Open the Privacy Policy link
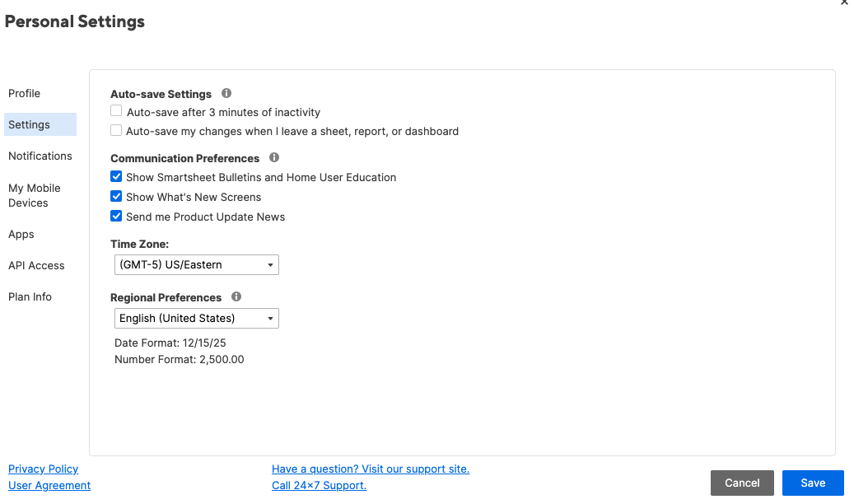 (x=44, y=469)
